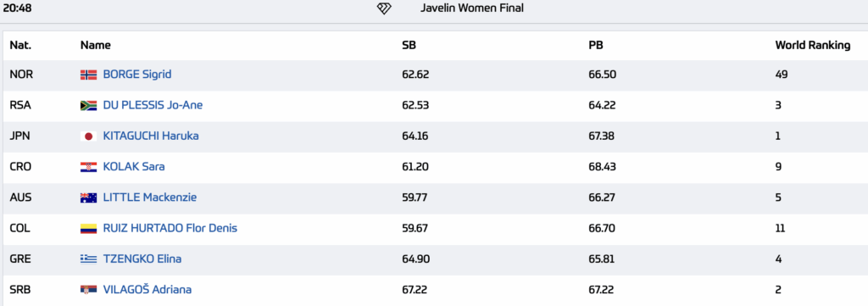Open BORGE Sigrid athlete profile
This screenshot has height=306, width=868.
tap(137, 74)
